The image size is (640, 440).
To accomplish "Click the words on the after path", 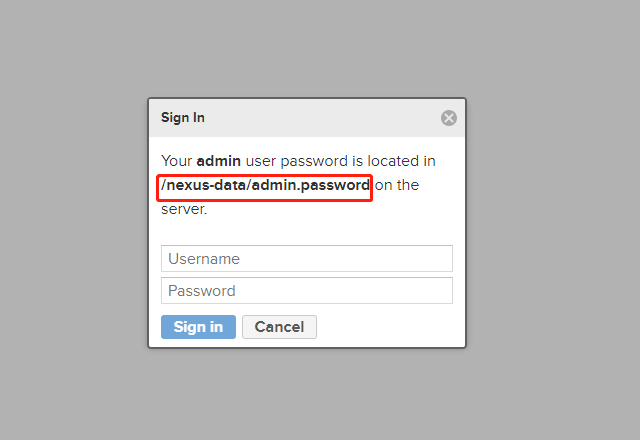I will pos(397,186).
